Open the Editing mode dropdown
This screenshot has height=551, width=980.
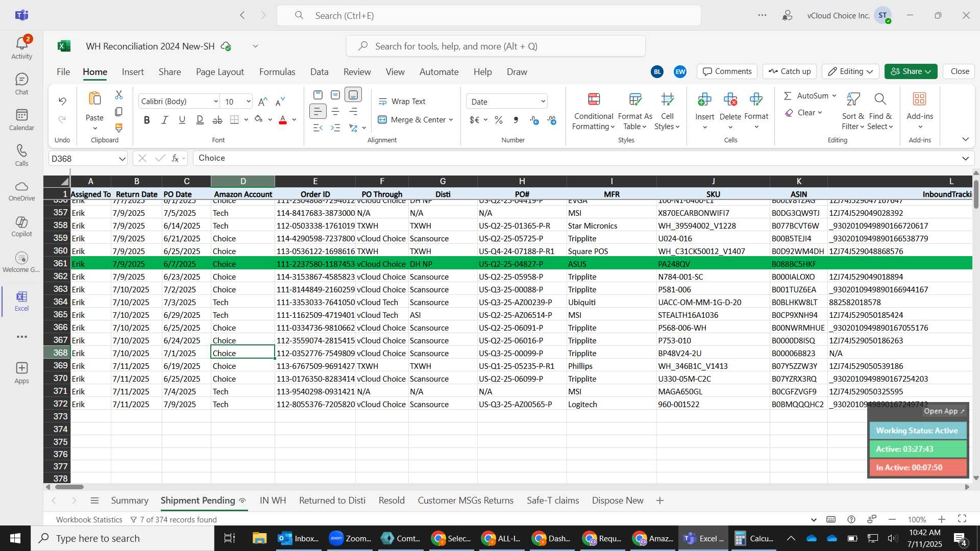[850, 71]
